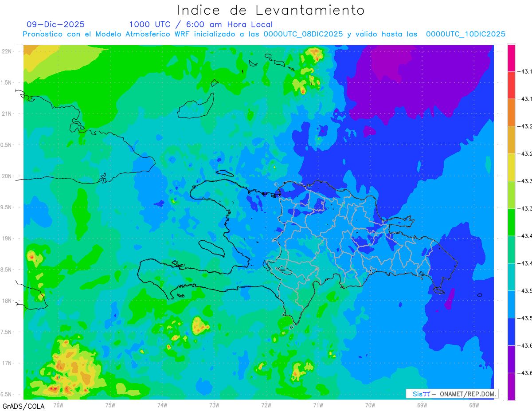This screenshot has height=411, width=532.
Task: Click the "9.5N" latitude label
Action: coord(7,207)
